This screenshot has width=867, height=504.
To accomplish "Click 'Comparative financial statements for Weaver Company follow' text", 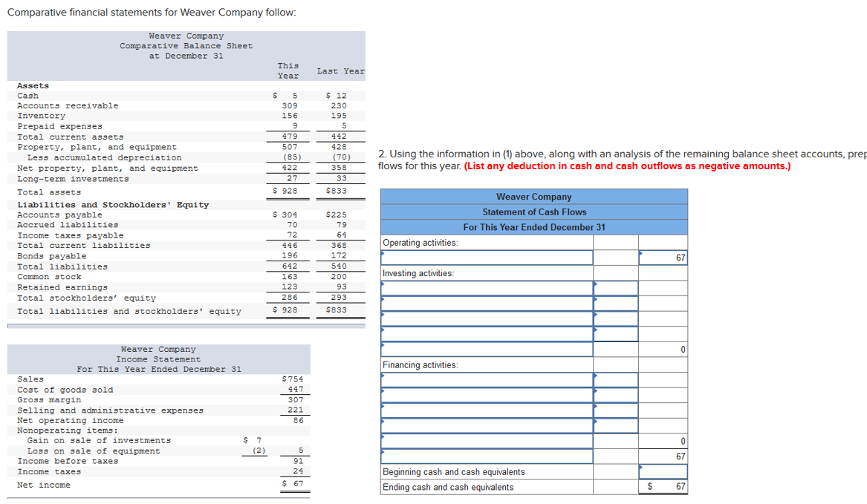I will [152, 12].
